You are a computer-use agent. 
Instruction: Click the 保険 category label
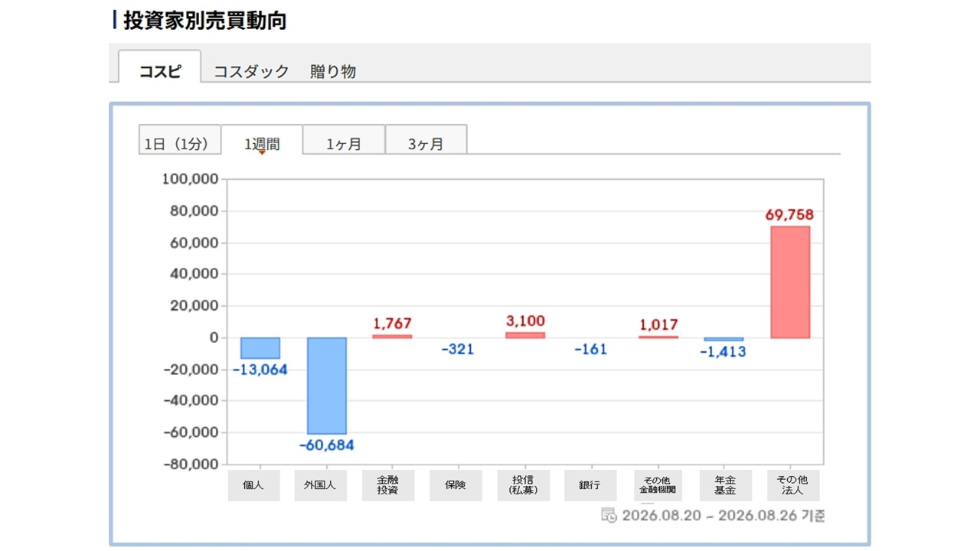click(456, 485)
